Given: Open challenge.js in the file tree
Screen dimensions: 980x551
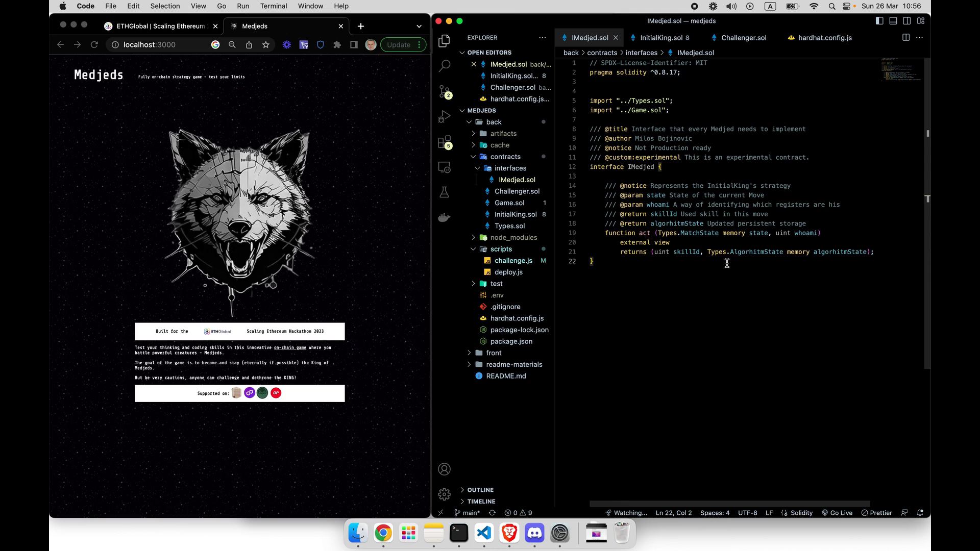Looking at the screenshot, I should tap(513, 261).
